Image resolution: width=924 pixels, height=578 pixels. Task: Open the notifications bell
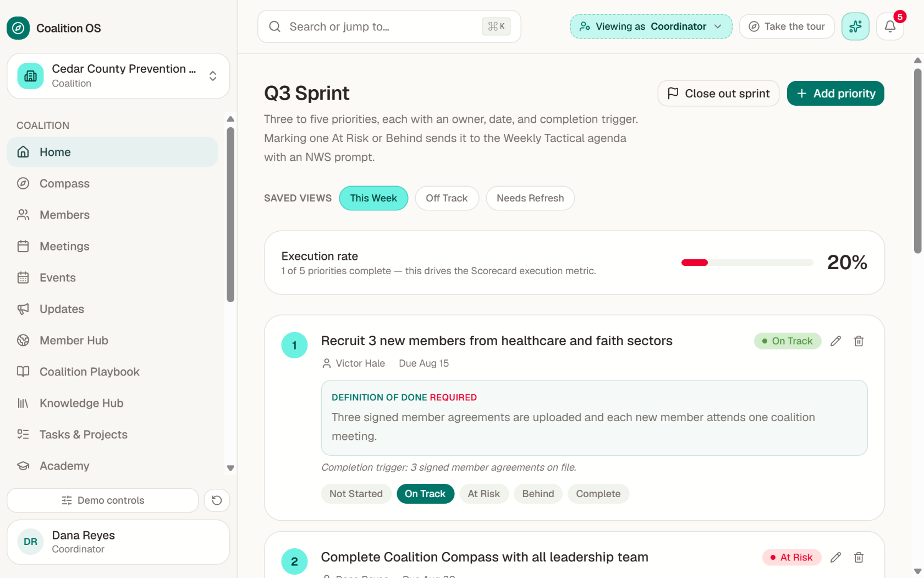890,26
